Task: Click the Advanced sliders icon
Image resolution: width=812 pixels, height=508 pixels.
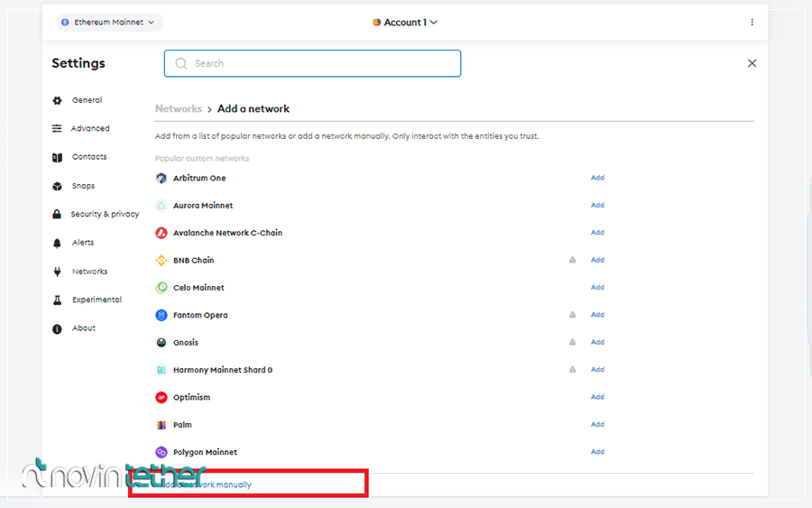Action: 57,128
